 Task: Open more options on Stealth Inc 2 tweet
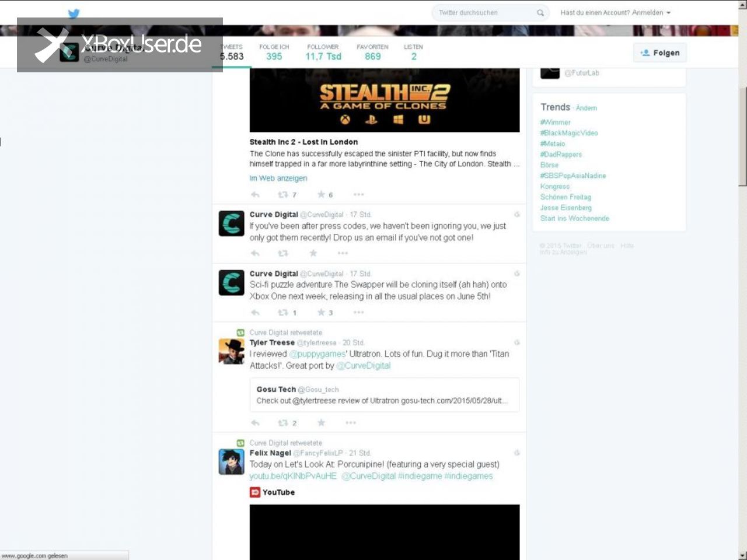[358, 195]
